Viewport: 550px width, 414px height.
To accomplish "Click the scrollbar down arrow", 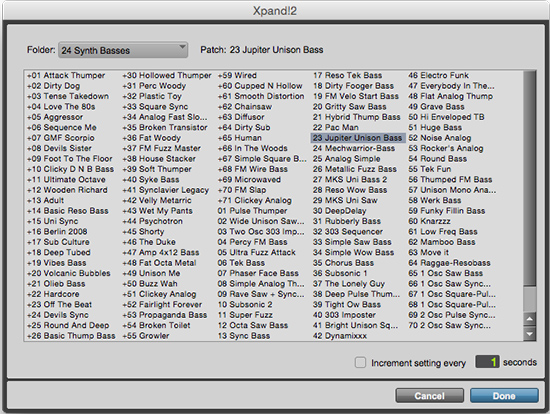I will 530,334.
